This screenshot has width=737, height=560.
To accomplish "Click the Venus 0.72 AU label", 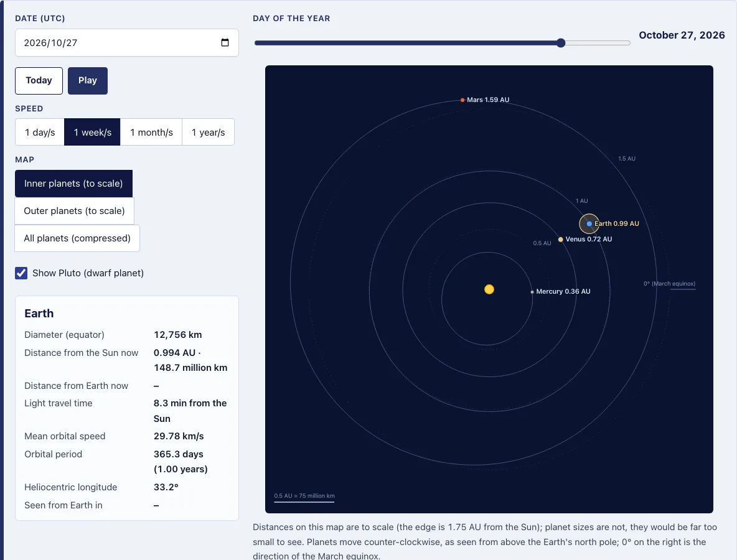I will 588,239.
